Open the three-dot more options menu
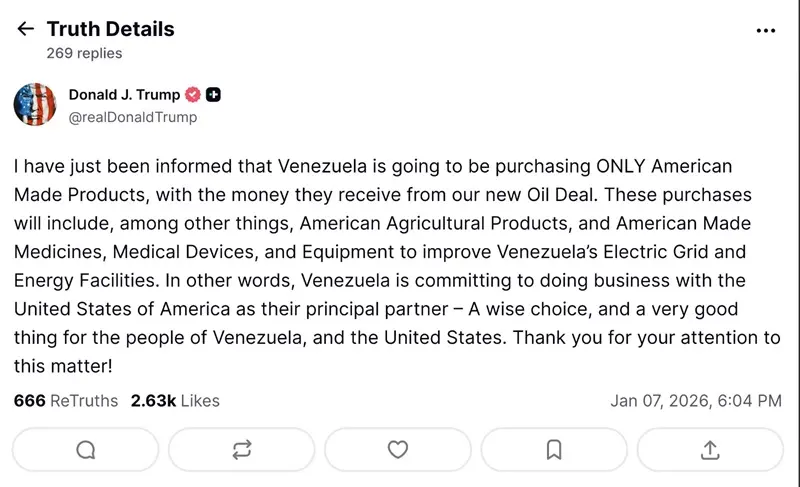Image resolution: width=800 pixels, height=487 pixels. coord(766,30)
